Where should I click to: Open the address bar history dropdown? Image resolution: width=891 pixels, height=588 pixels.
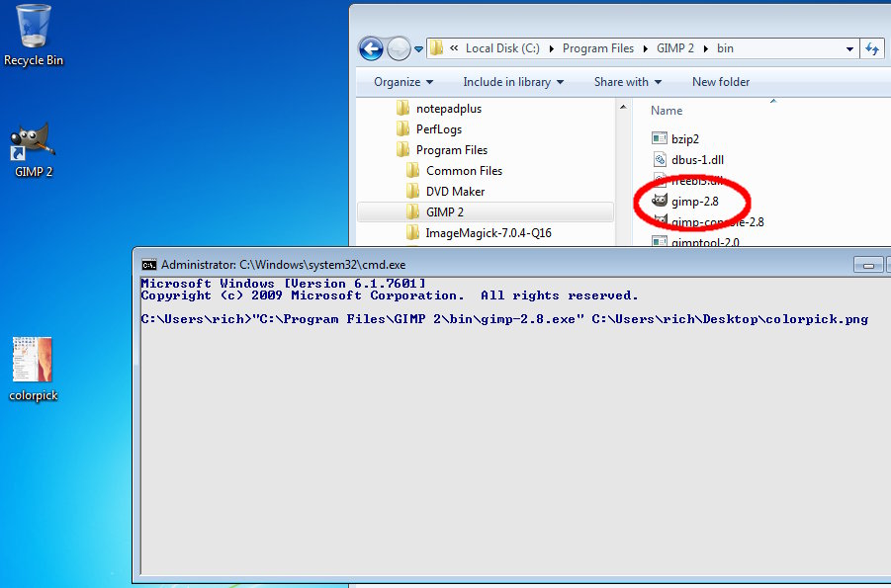[849, 49]
